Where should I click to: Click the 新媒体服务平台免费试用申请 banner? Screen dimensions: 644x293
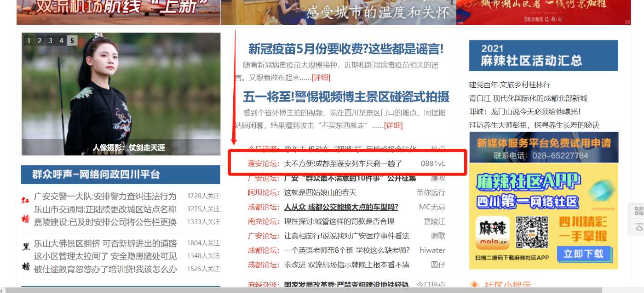(543, 147)
